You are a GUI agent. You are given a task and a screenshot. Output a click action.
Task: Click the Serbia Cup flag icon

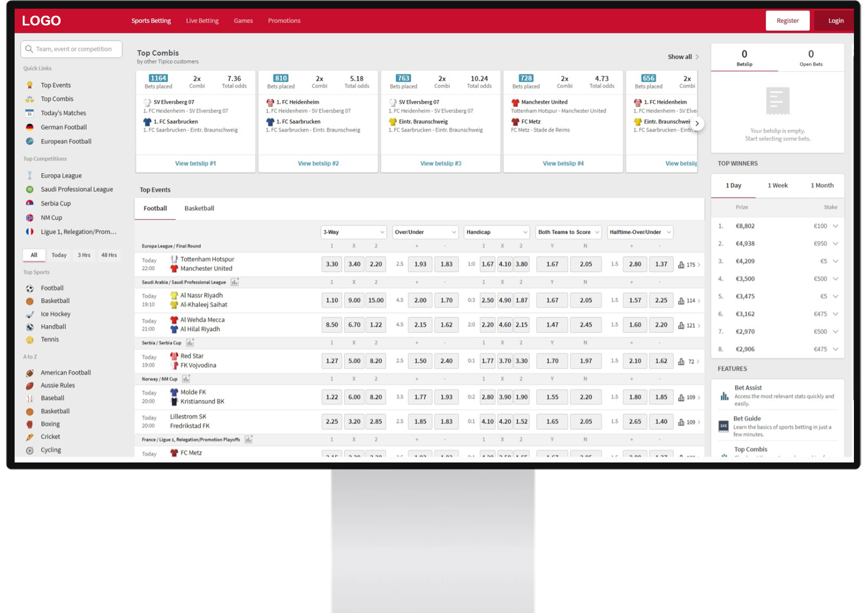30,204
